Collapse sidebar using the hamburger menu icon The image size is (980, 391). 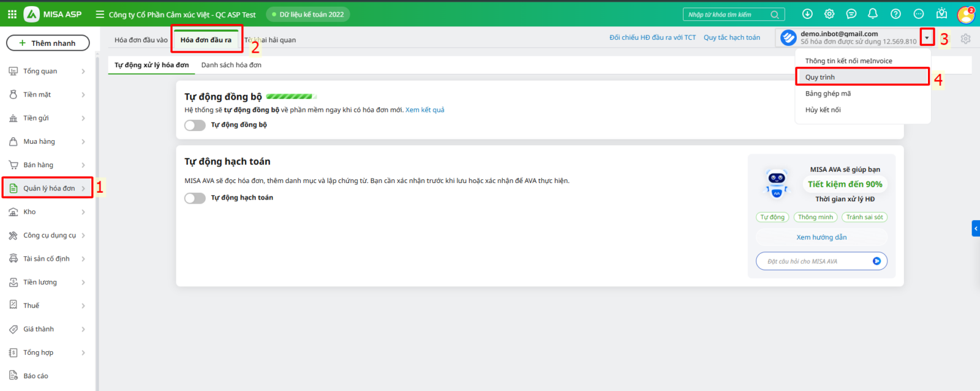[100, 14]
